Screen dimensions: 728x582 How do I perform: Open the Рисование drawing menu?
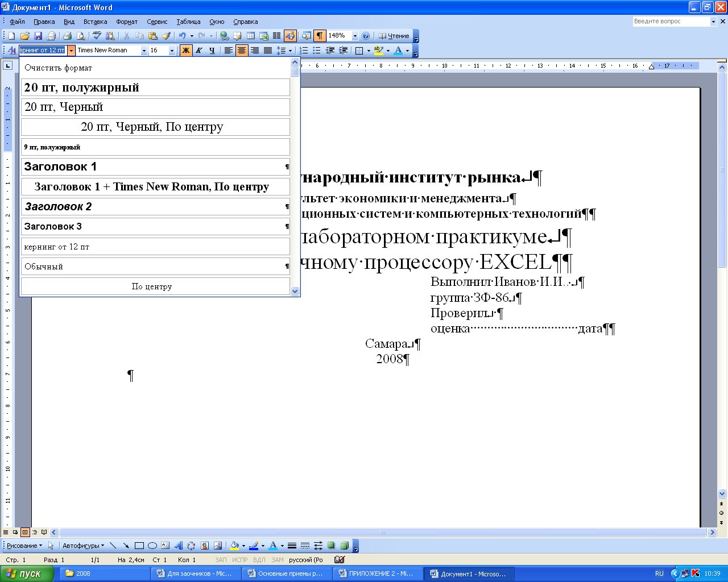tap(24, 546)
